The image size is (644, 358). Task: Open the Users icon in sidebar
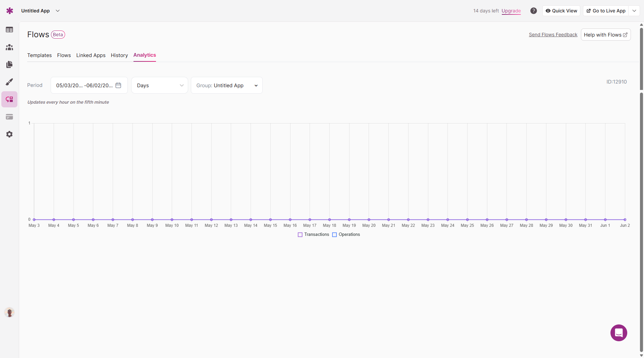tap(9, 47)
